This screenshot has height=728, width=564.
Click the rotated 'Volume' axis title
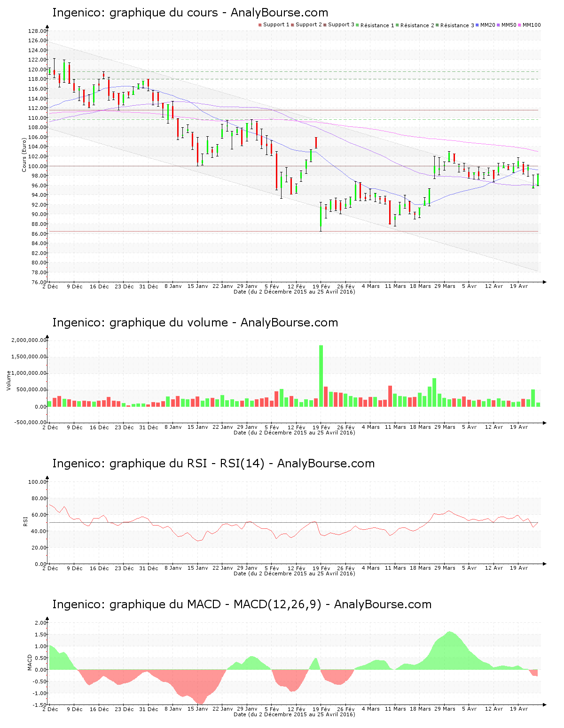pos(8,380)
